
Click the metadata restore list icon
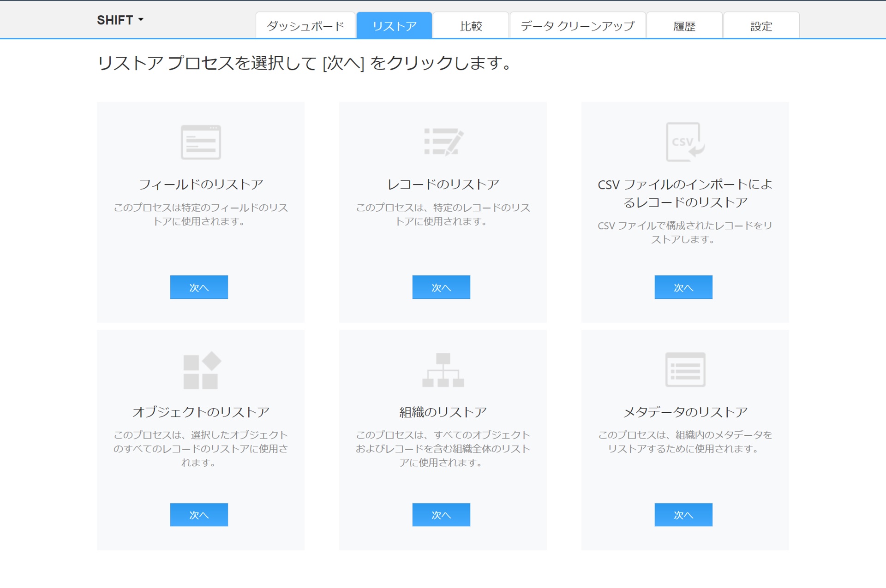685,369
